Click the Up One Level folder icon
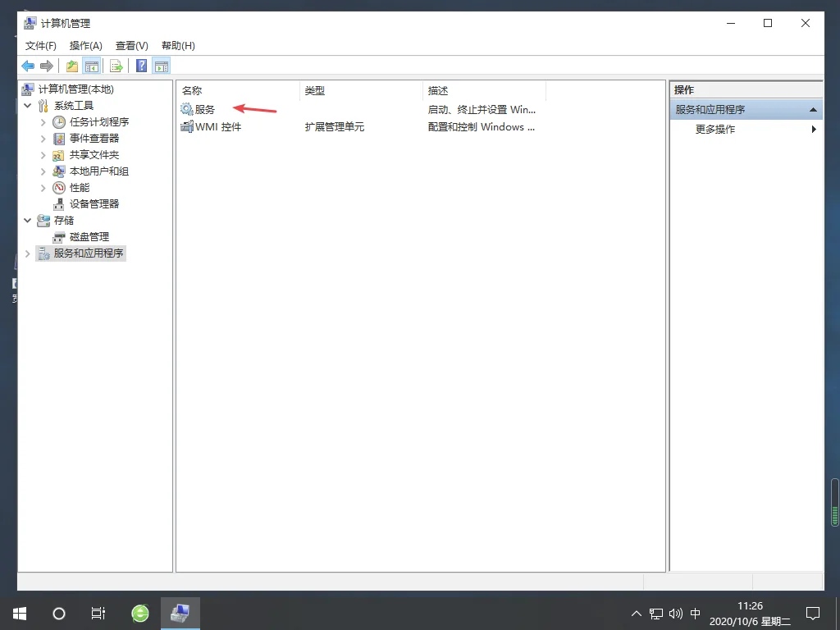 pos(72,66)
